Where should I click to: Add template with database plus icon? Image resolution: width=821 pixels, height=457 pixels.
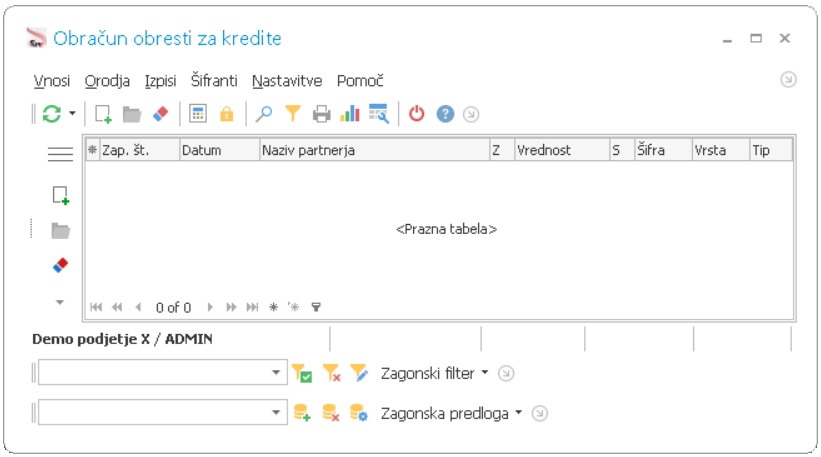pyautogui.click(x=302, y=413)
